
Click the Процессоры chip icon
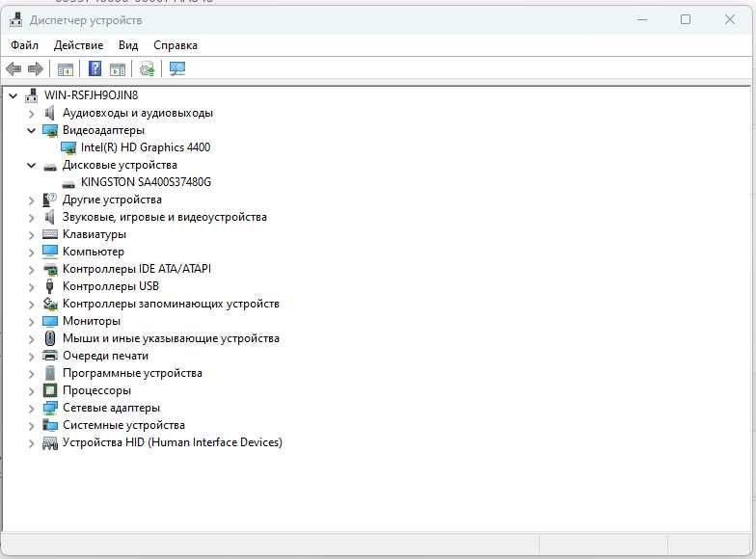50,390
